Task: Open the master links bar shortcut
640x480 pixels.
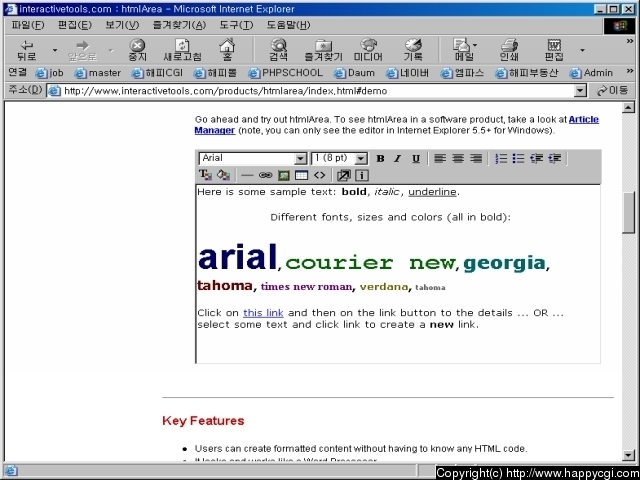Action: (98, 73)
